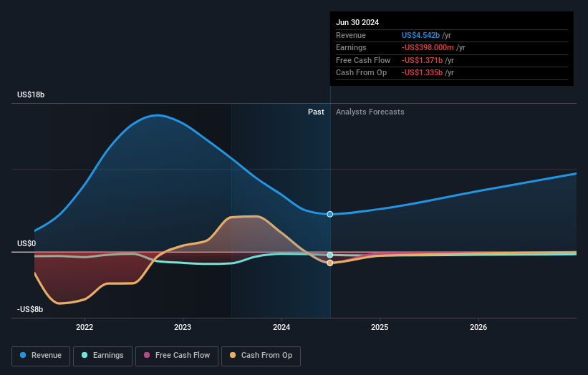Click the -US$1.371b free cash flow value
588x375 pixels.
(423, 60)
